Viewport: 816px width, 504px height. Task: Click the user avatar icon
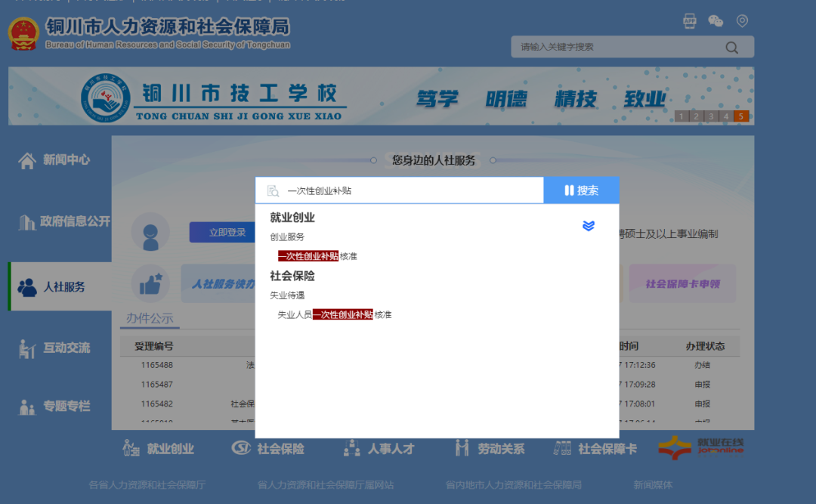click(150, 233)
